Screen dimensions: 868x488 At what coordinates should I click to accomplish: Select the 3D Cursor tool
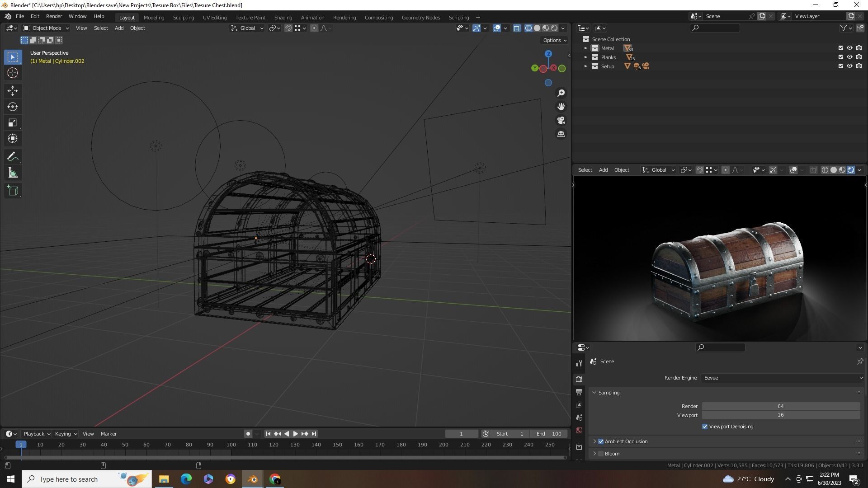[13, 73]
